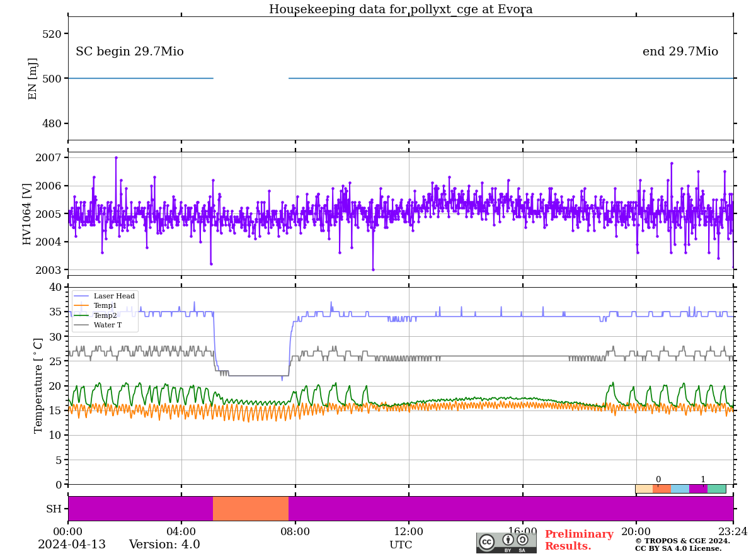Click the magenta colorbar swatch labeled 1
Screen dimensions: 756x554
pos(699,489)
